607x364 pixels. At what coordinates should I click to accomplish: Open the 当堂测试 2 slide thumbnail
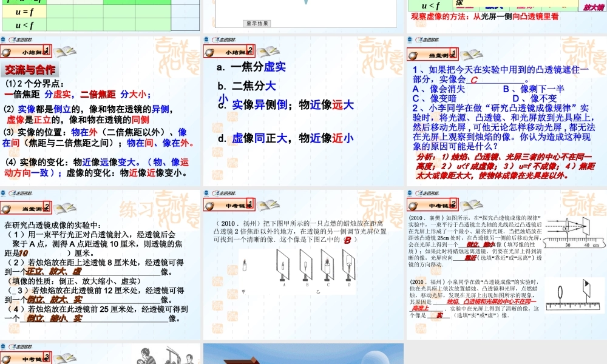click(x=101, y=265)
